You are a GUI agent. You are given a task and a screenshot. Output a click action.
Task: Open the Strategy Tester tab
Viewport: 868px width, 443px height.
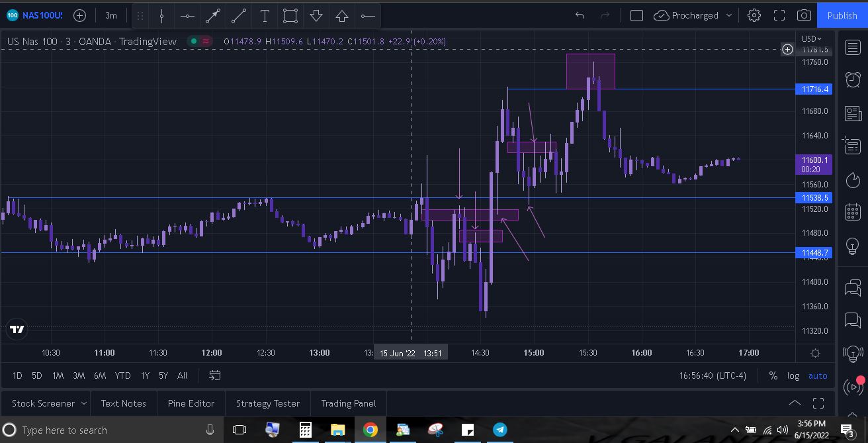point(268,403)
